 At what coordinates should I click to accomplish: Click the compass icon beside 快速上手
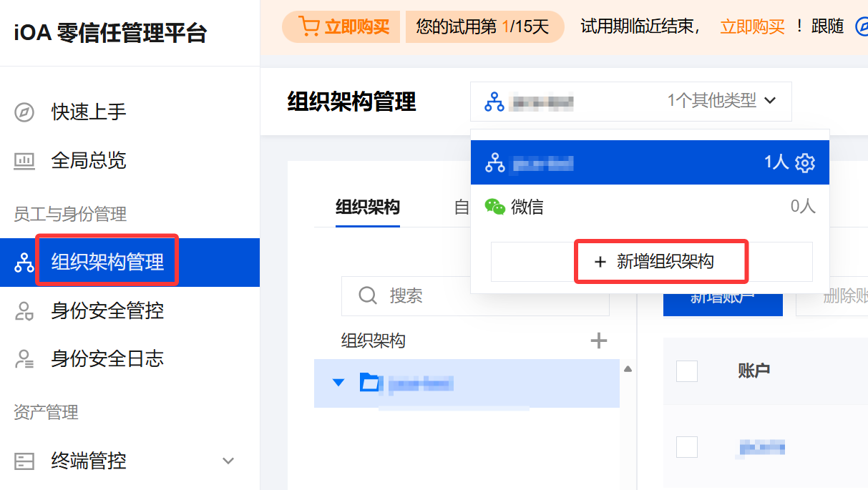coord(24,112)
